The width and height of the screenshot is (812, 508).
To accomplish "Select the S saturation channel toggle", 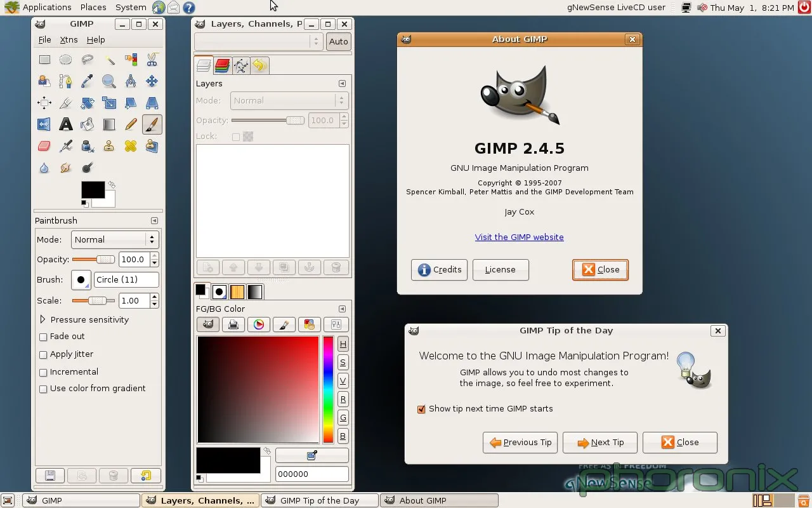I will click(343, 363).
